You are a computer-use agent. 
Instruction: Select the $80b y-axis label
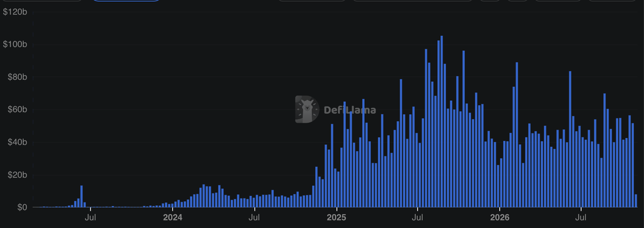point(18,77)
